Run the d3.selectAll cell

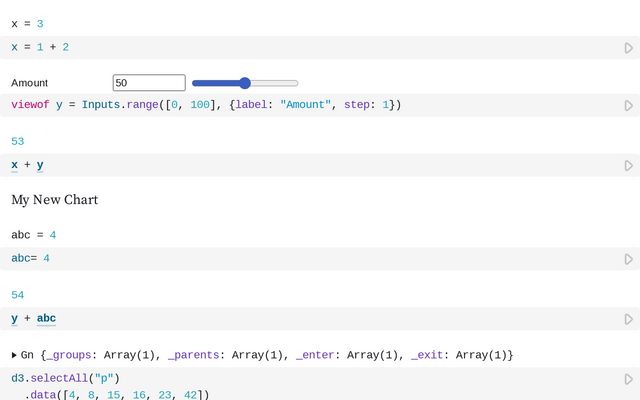coord(628,379)
